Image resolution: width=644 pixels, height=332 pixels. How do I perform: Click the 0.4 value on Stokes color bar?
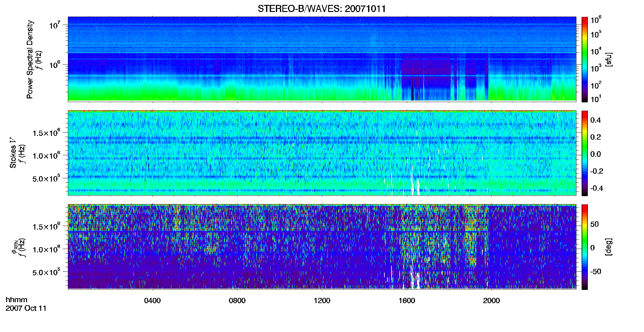595,120
